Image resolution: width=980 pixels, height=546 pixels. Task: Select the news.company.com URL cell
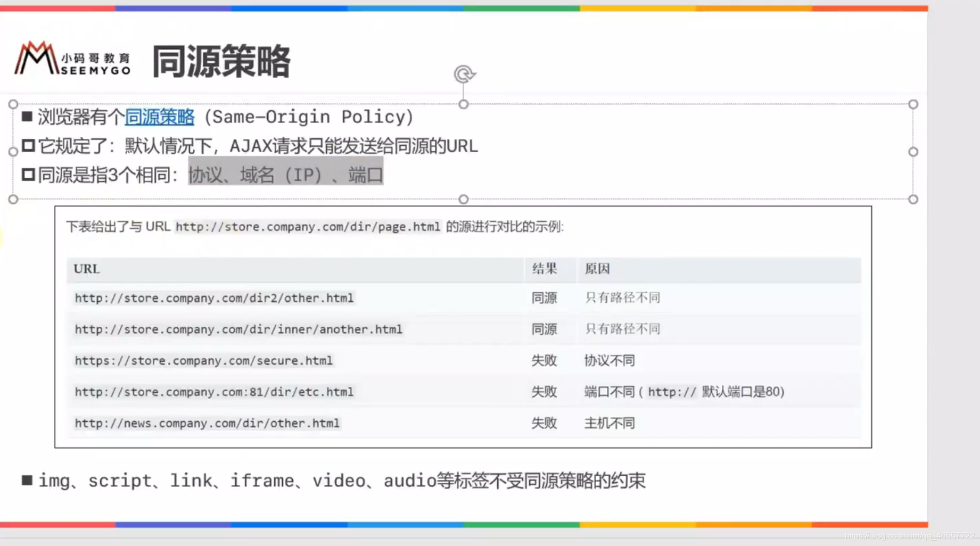[x=207, y=424]
